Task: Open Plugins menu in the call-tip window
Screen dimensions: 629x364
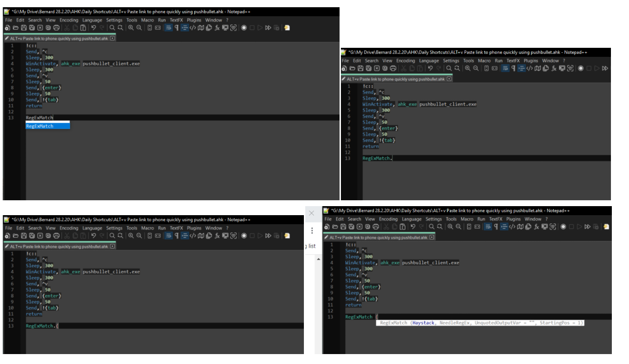Action: click(513, 219)
